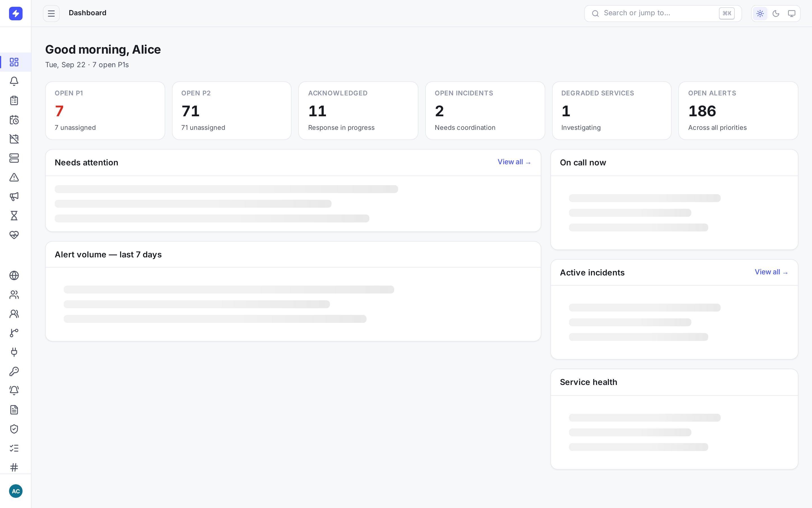This screenshot has width=812, height=508.
Task: Toggle the sidebar hamburger menu button
Action: pos(51,14)
